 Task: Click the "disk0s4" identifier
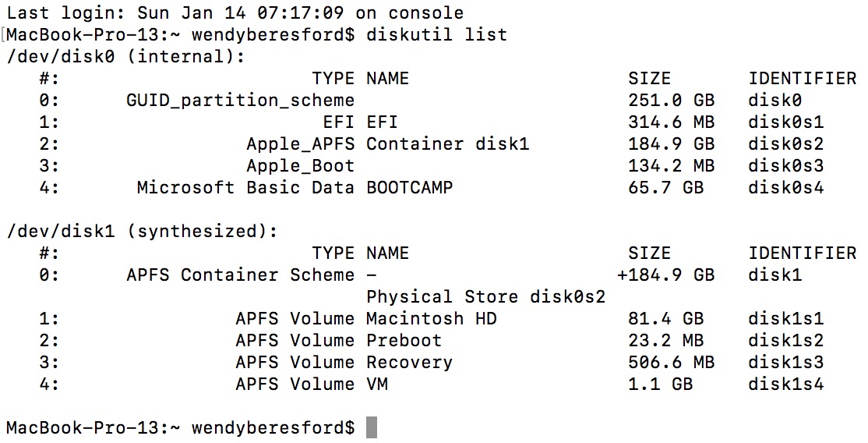[x=786, y=187]
